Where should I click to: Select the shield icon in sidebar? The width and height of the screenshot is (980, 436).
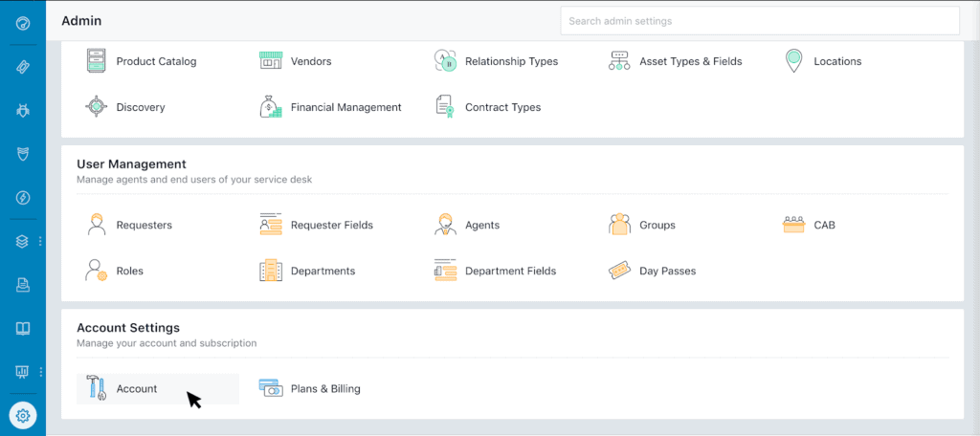tap(23, 154)
